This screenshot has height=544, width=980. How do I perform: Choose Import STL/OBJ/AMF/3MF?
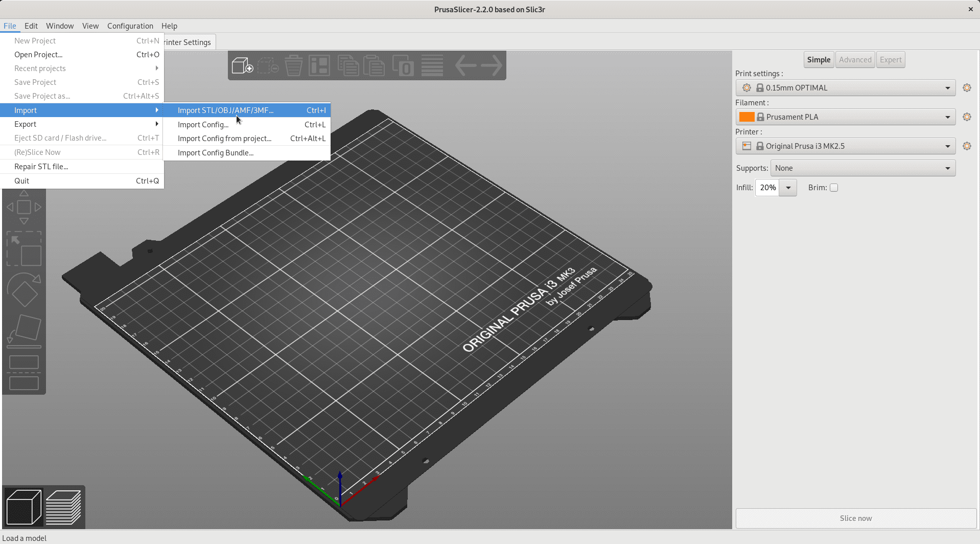[x=247, y=110]
